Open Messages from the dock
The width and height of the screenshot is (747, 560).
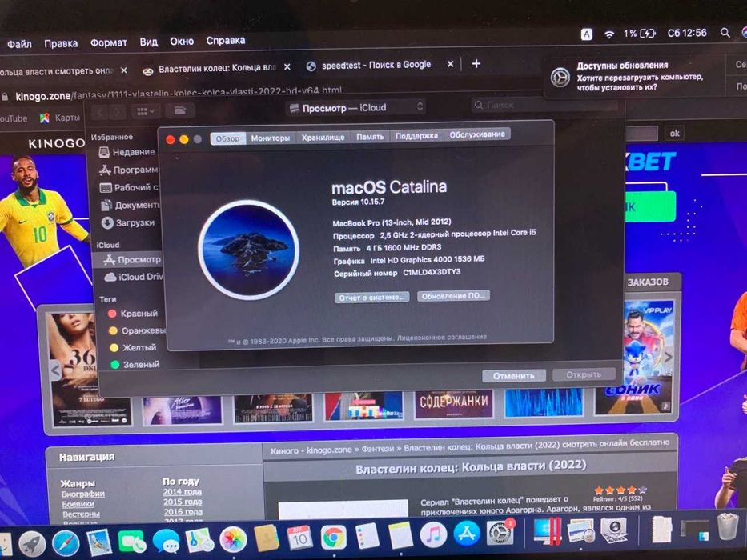coord(167,542)
